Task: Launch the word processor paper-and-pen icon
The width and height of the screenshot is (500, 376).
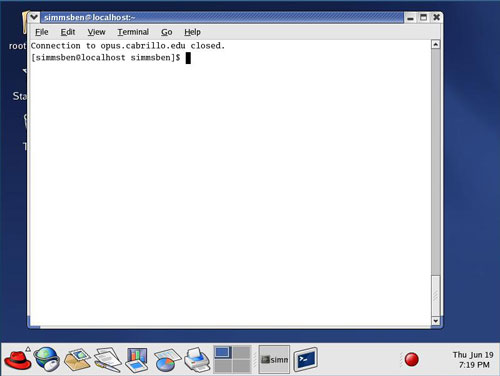Action: (x=107, y=359)
